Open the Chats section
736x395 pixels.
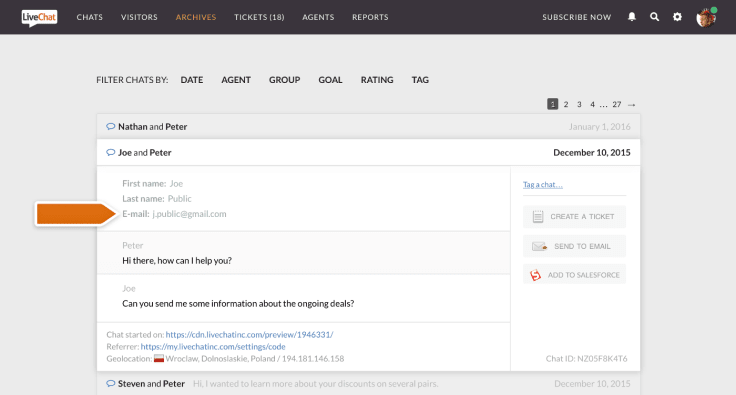coord(90,17)
